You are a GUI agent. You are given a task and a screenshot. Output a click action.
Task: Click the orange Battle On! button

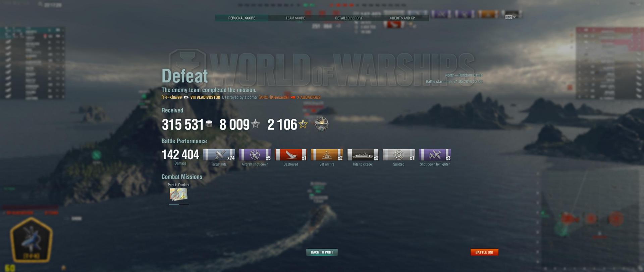pos(484,252)
